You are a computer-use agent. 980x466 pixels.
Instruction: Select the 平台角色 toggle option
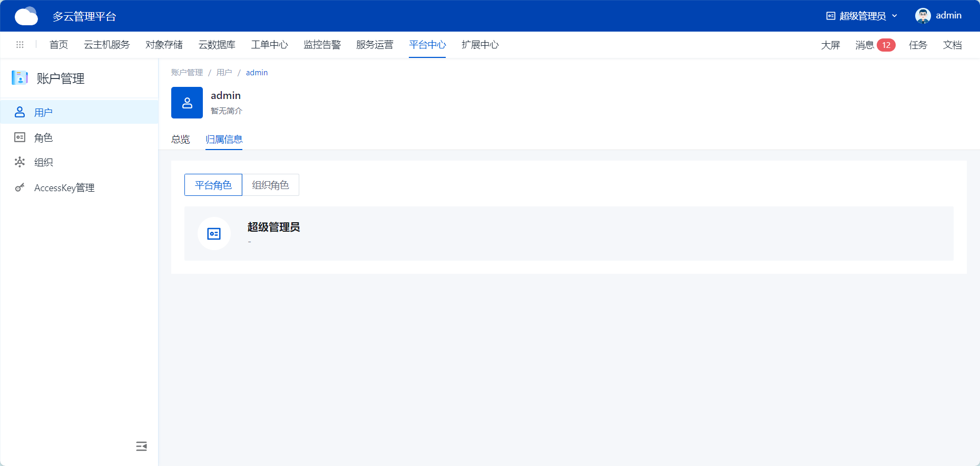[213, 185]
